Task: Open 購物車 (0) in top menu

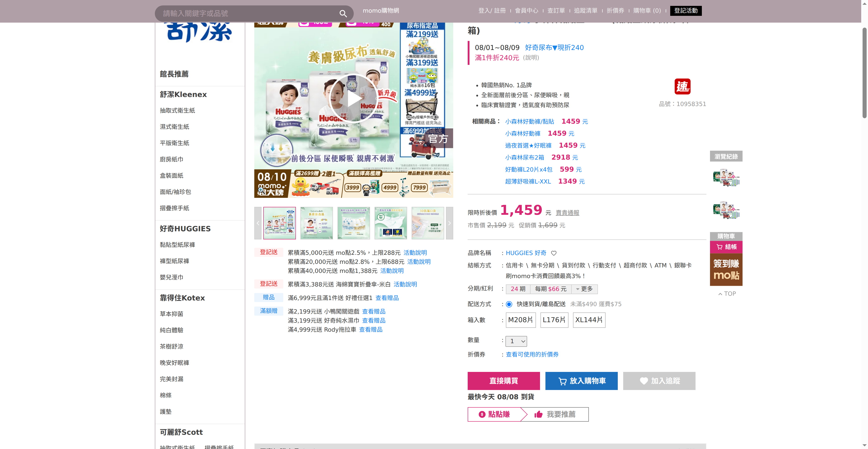Action: click(647, 11)
